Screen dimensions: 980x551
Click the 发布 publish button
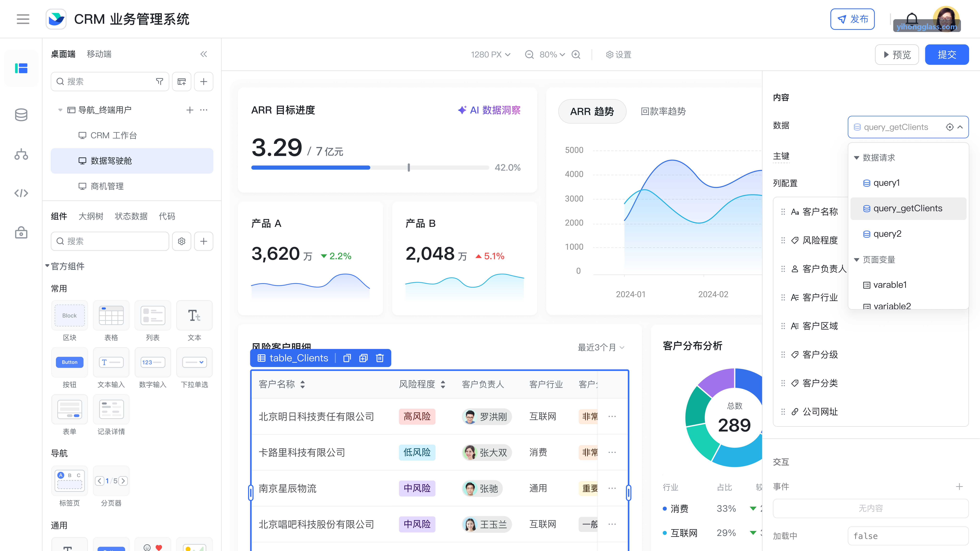(x=852, y=19)
